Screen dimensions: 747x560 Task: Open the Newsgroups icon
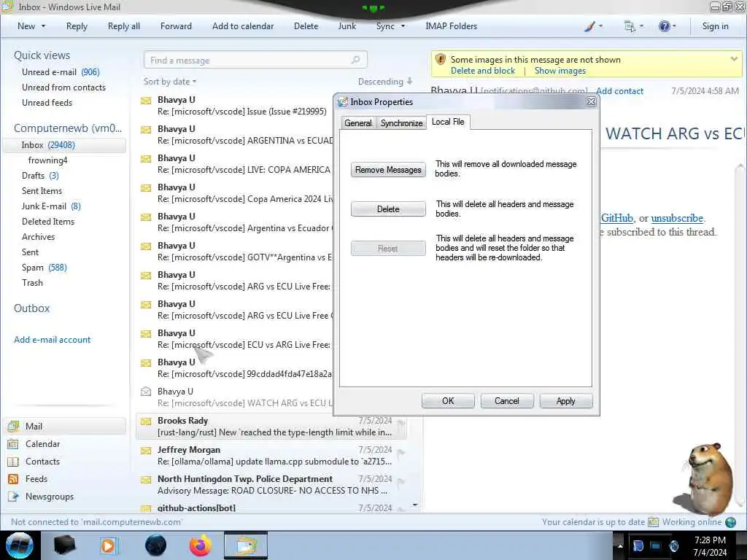(14, 497)
